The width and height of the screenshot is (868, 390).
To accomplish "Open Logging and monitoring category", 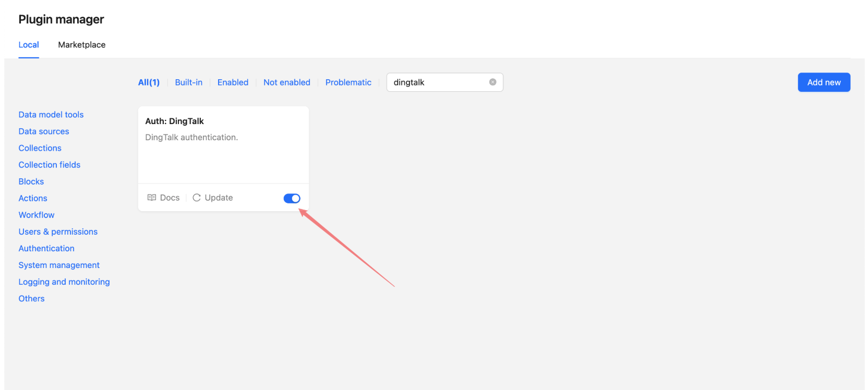I will pyautogui.click(x=64, y=282).
